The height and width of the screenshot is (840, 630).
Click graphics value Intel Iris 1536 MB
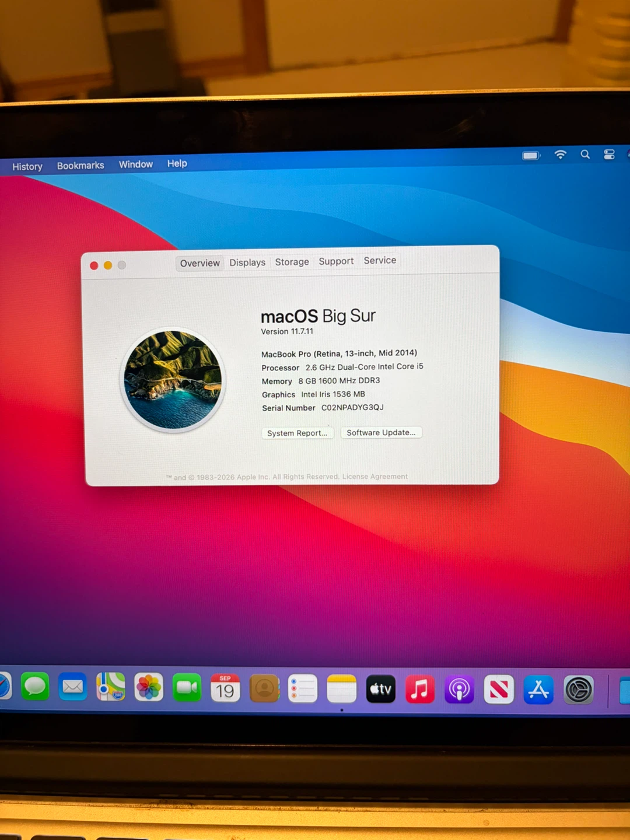pos(333,394)
